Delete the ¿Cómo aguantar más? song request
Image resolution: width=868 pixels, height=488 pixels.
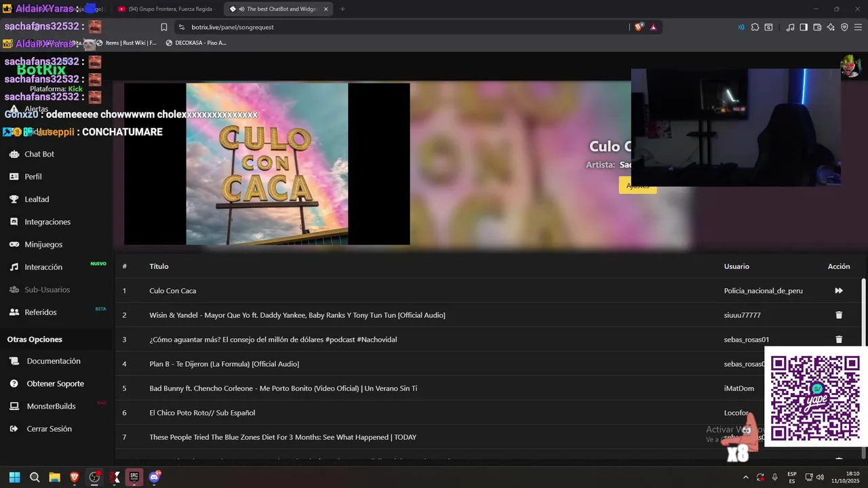tap(839, 340)
